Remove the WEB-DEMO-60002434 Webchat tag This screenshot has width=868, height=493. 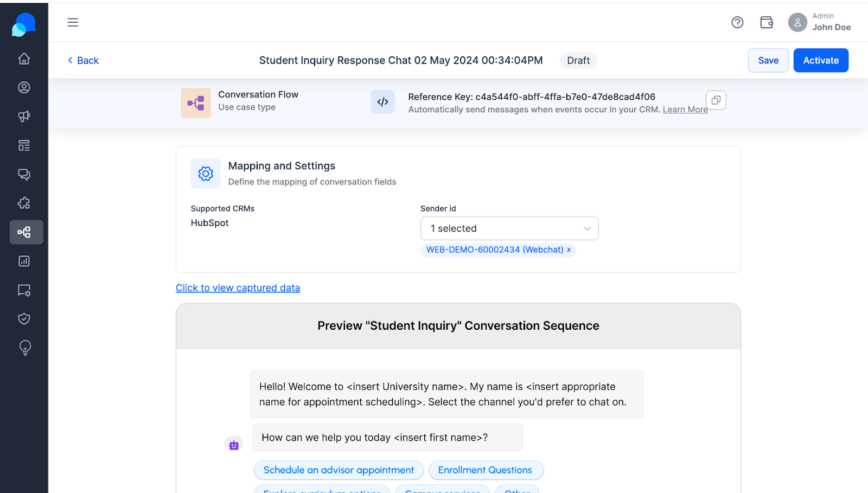pyautogui.click(x=569, y=249)
